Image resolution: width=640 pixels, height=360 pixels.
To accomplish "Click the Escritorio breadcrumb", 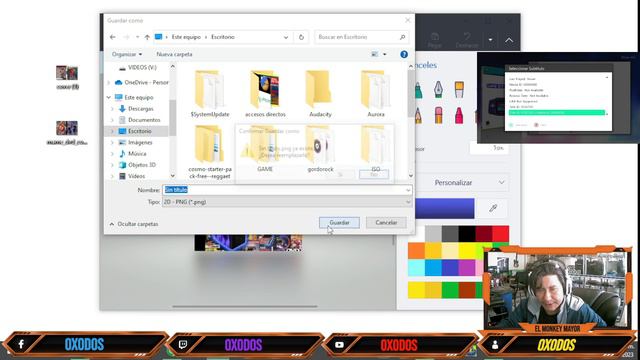I will pos(223,37).
